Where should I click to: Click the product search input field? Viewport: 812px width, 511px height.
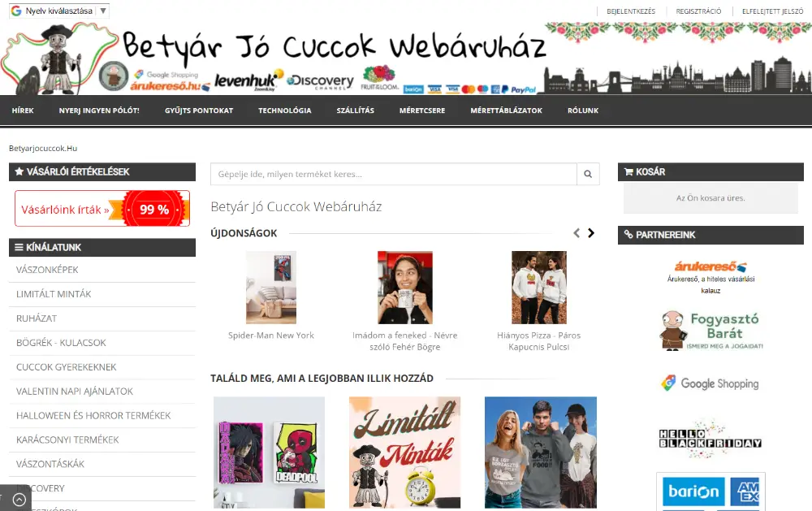[x=394, y=174]
